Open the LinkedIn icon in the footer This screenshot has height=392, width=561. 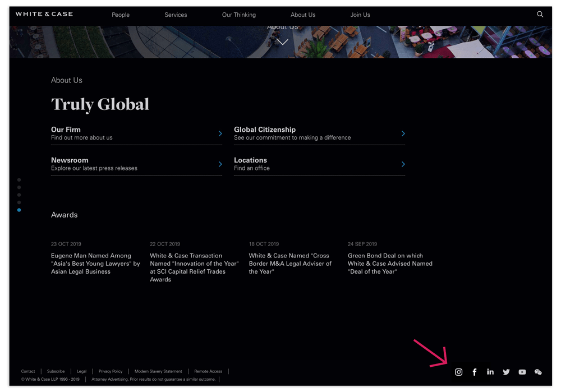tap(490, 372)
